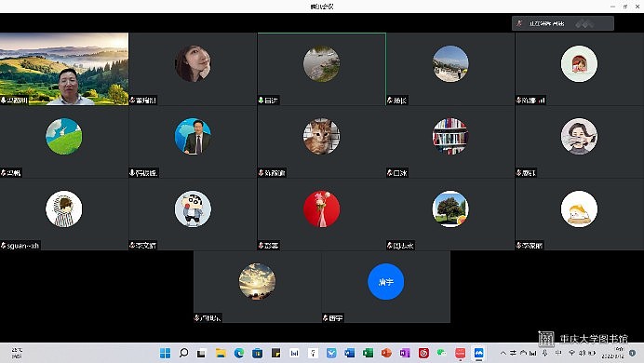Viewport: 644px width, 363px height.
Task: Select the participant tile with live video
Action: pos(64,69)
